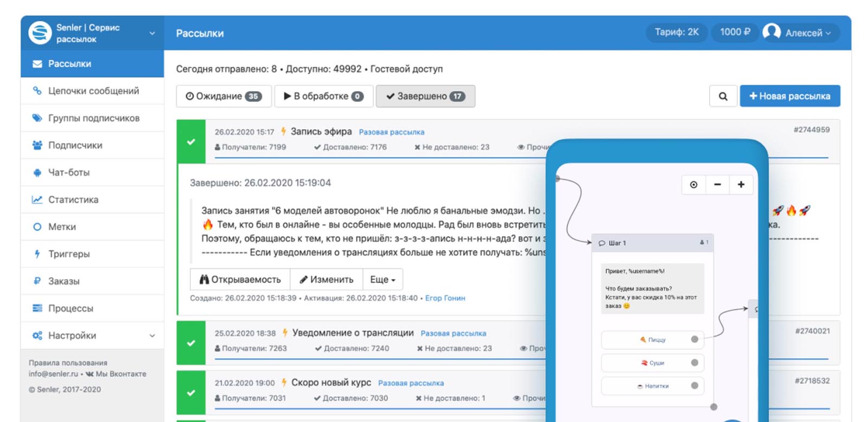Open Рассылки in the sidebar

coord(92,64)
